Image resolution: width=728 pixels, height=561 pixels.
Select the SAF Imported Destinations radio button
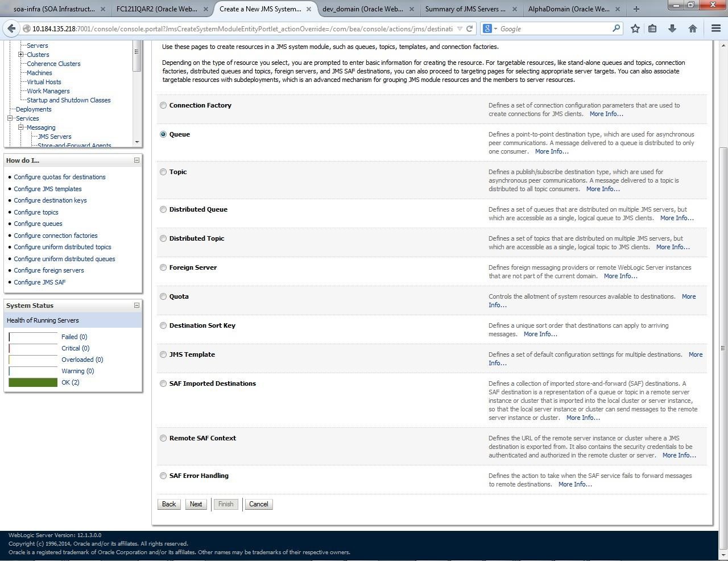click(x=163, y=383)
